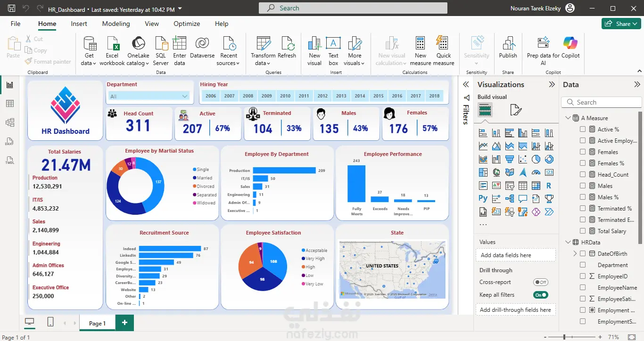Pick the Donut chart visual type
The image size is (644, 341).
(x=549, y=159)
